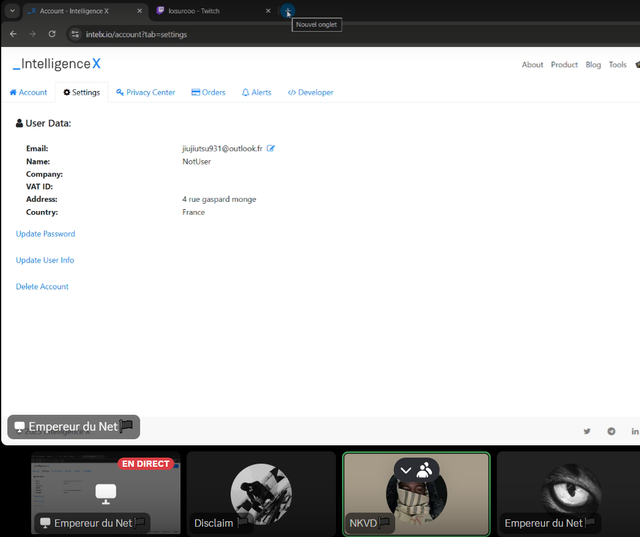The height and width of the screenshot is (537, 640).
Task: Go back to previous page
Action: click(13, 34)
